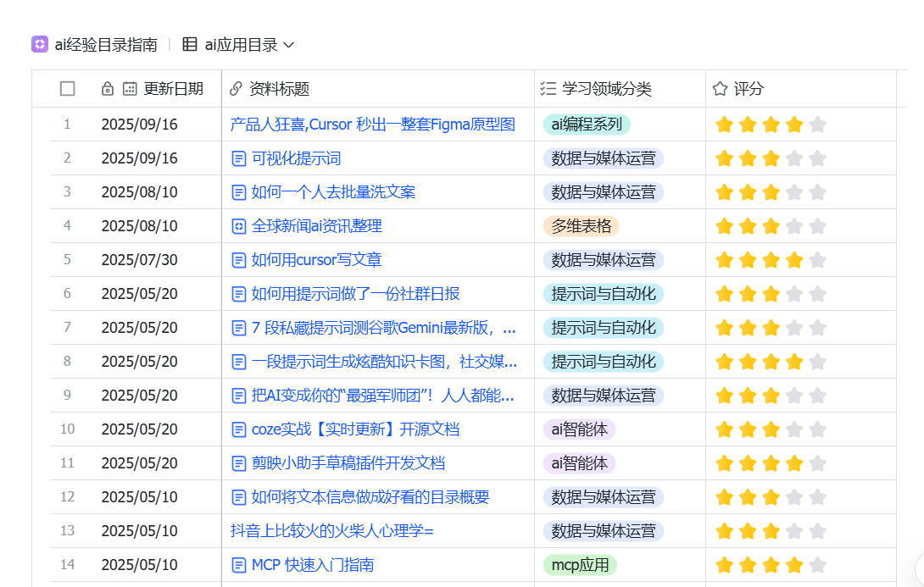This screenshot has width=924, height=587.
Task: Click the document icon beside 可视化提示词
Action: [x=238, y=158]
